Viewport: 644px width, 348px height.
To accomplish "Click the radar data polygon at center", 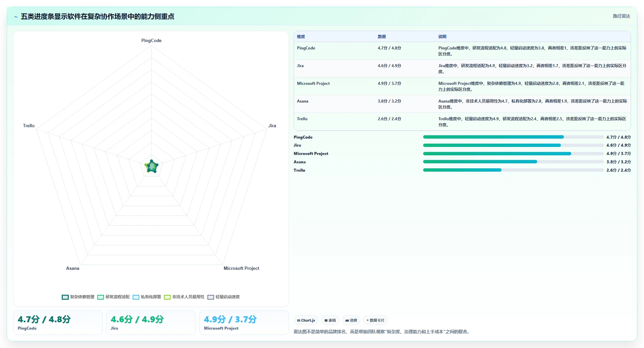I will point(151,166).
